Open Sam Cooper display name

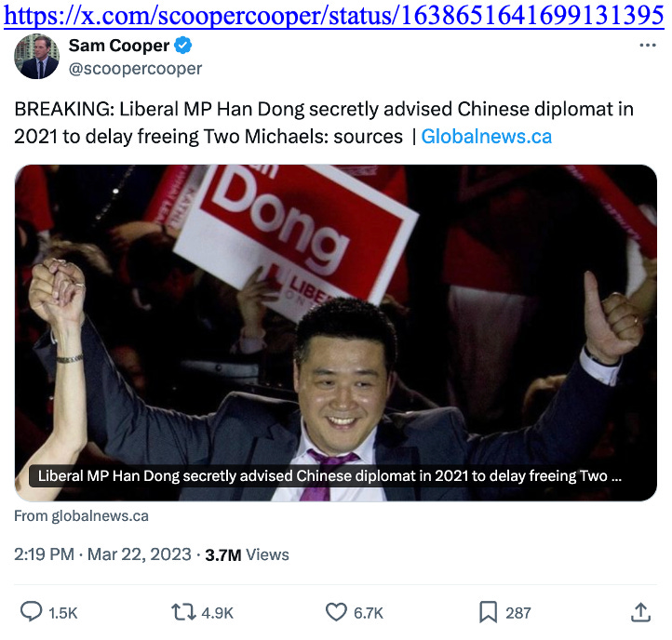119,46
